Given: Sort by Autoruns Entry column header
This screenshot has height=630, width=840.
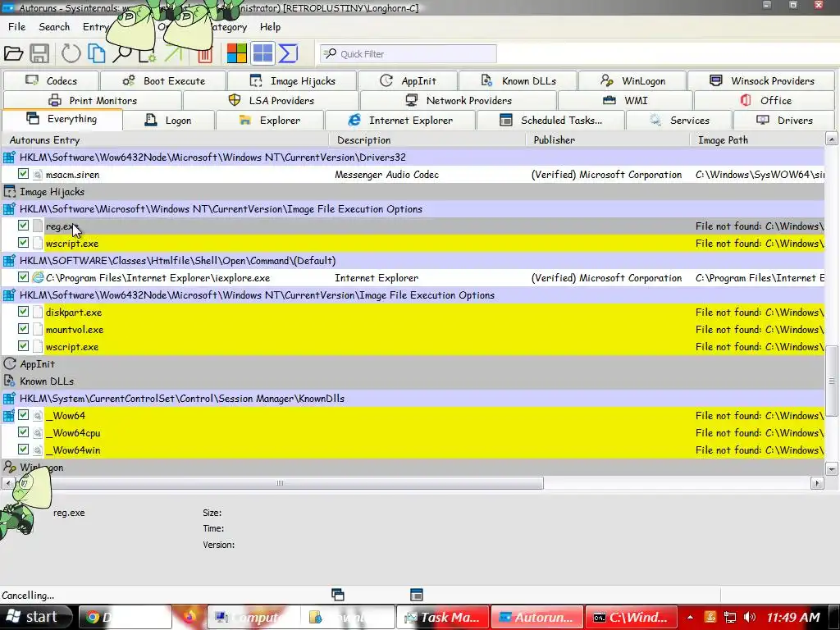Looking at the screenshot, I should [165, 139].
